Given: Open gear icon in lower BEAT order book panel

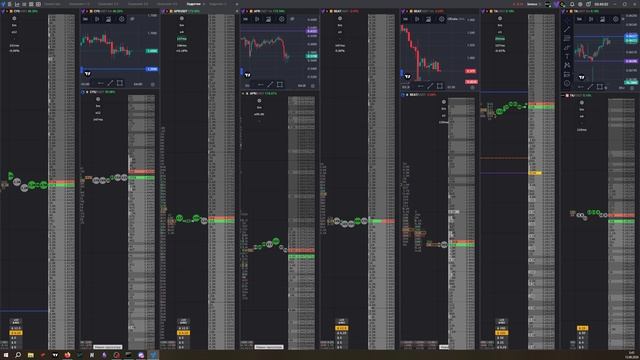Looking at the screenshot, I should (444, 102).
